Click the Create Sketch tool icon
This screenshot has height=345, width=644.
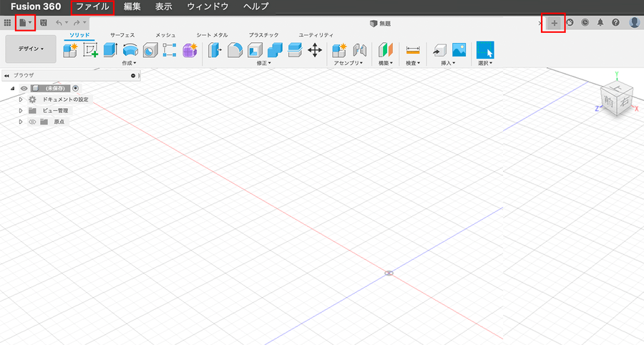pos(90,50)
